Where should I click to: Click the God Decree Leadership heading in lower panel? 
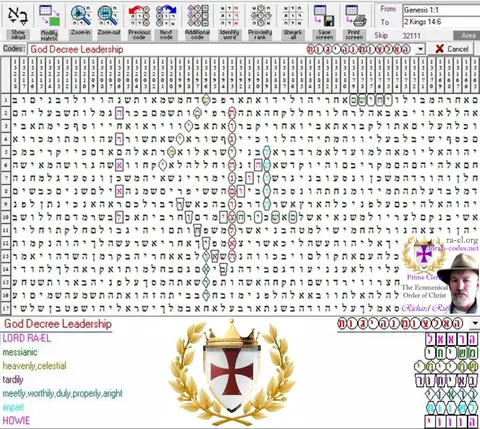58,324
